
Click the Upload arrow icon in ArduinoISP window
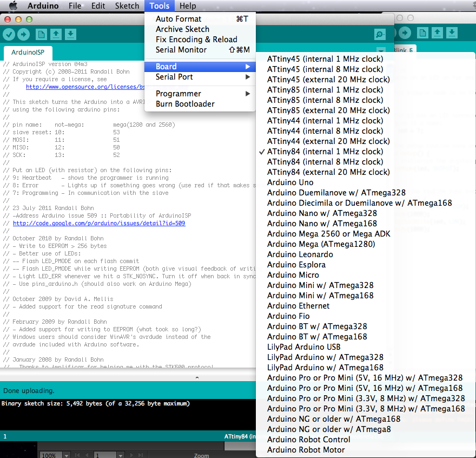[24, 34]
